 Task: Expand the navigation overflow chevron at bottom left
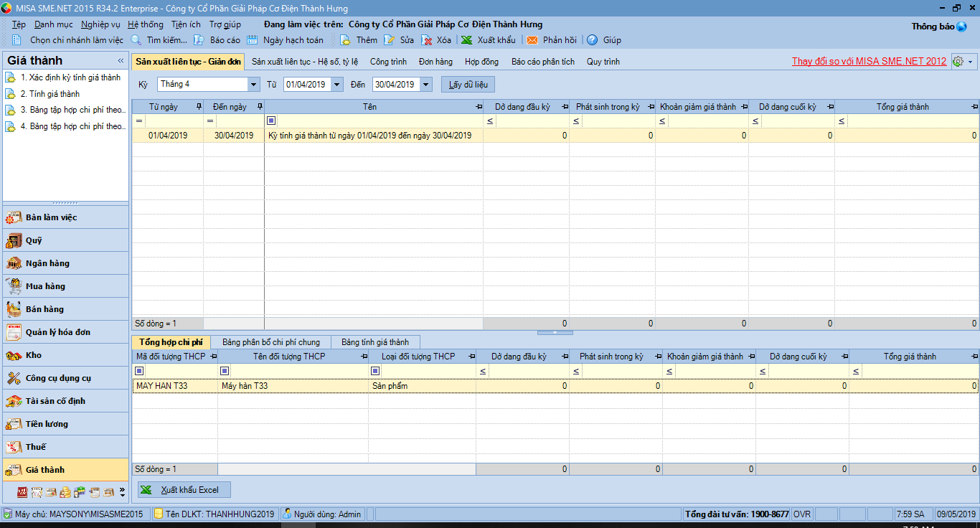point(122,492)
